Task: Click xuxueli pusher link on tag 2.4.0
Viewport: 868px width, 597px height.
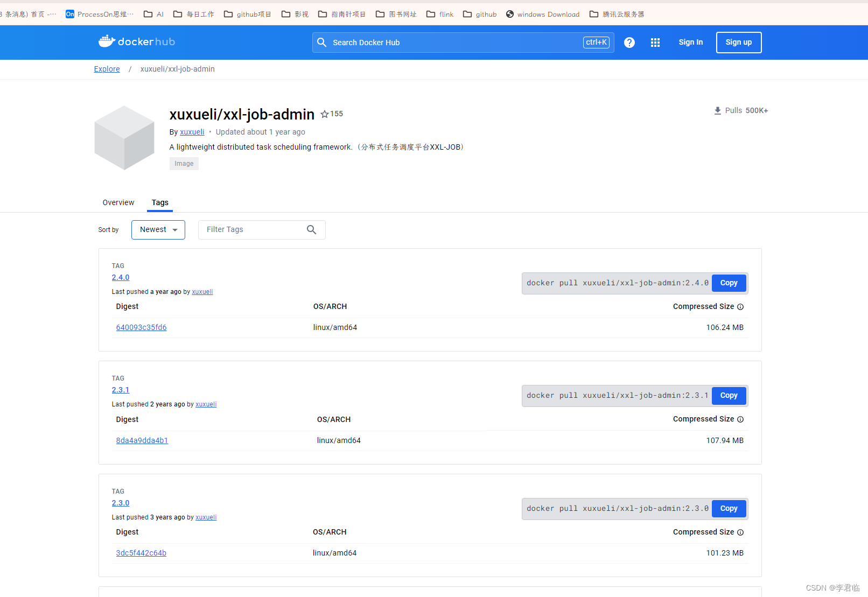Action: point(202,292)
